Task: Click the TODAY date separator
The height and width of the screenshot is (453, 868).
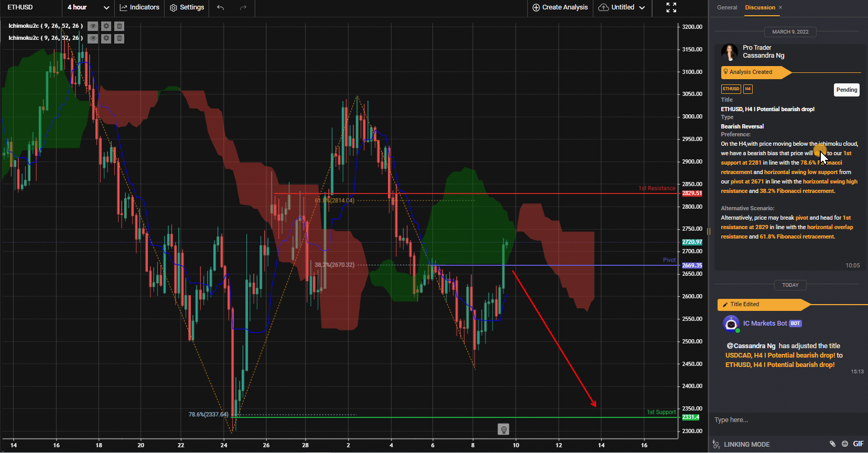Action: click(x=790, y=285)
